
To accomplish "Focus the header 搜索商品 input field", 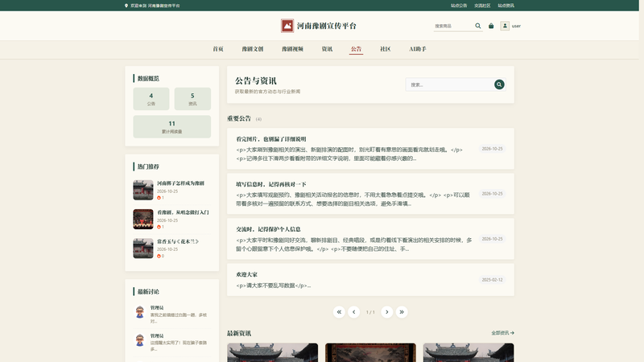I will tap(453, 26).
